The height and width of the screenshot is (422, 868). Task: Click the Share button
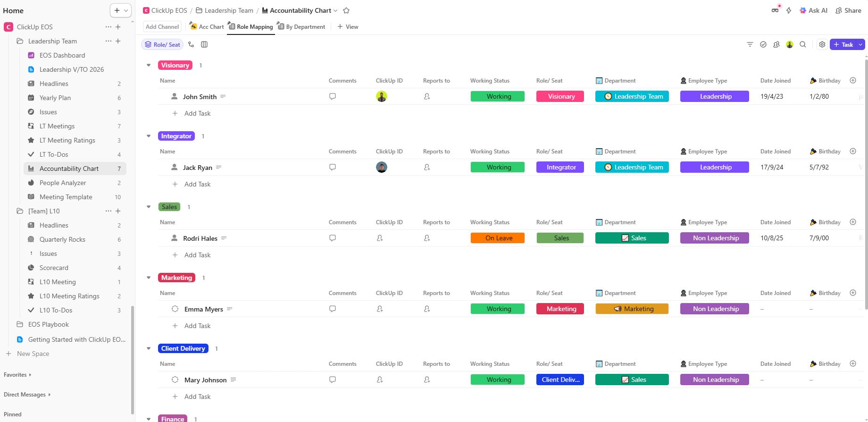point(848,10)
